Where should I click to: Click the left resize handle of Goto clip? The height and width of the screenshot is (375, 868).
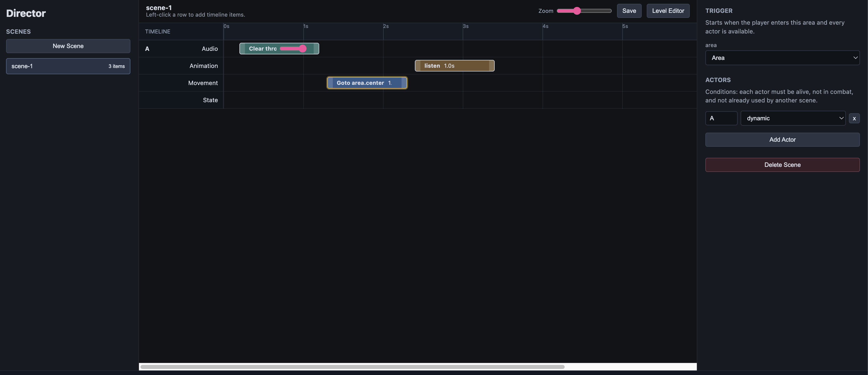[330, 83]
